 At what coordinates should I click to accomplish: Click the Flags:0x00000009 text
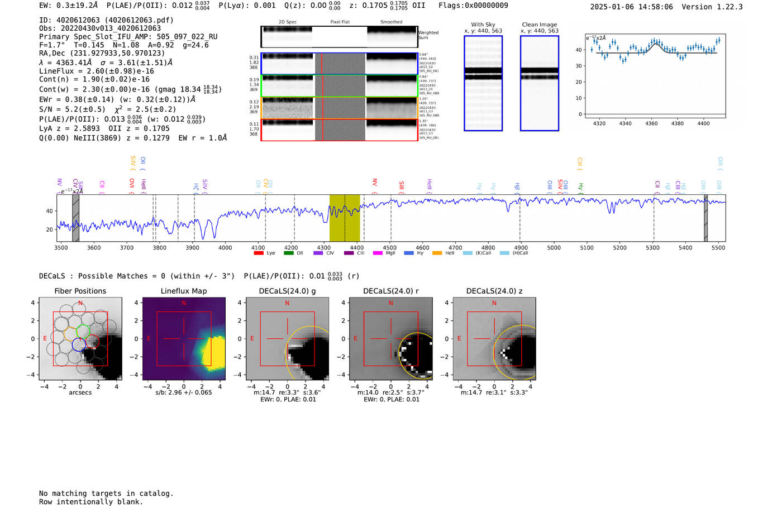pos(473,6)
